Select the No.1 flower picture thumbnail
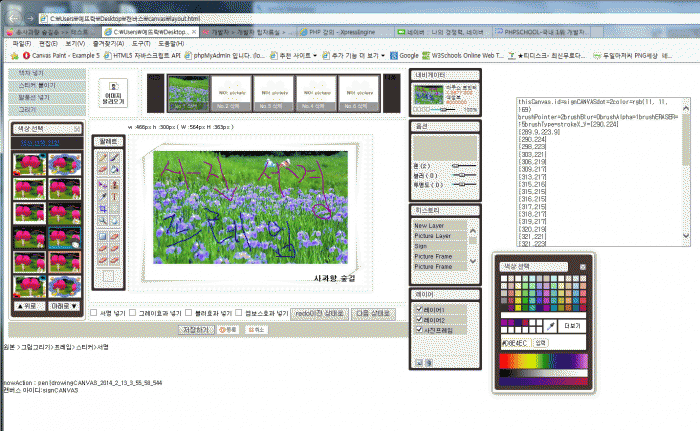700x431 pixels. (189, 93)
